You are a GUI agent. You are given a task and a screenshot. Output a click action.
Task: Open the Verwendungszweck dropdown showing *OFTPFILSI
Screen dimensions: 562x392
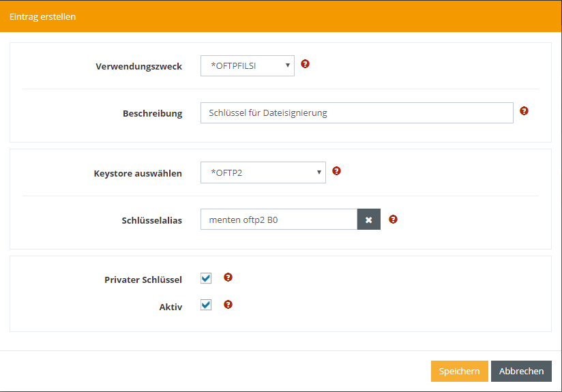(x=248, y=66)
